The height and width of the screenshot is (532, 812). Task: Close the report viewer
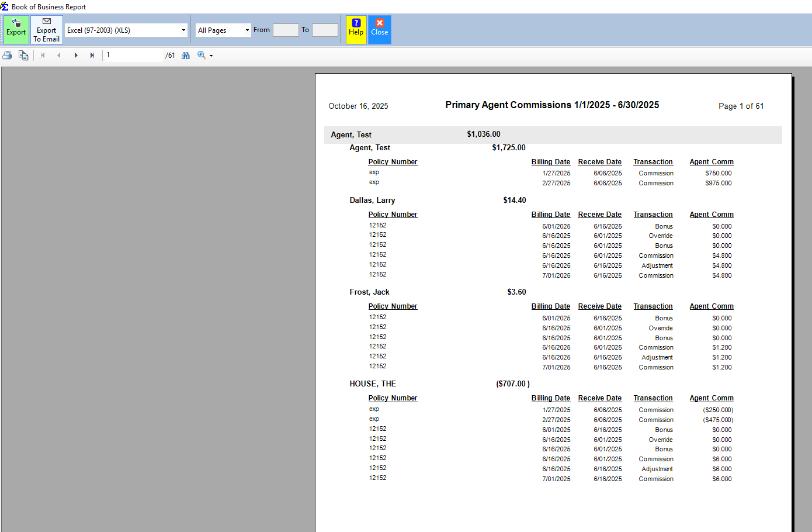coord(379,29)
